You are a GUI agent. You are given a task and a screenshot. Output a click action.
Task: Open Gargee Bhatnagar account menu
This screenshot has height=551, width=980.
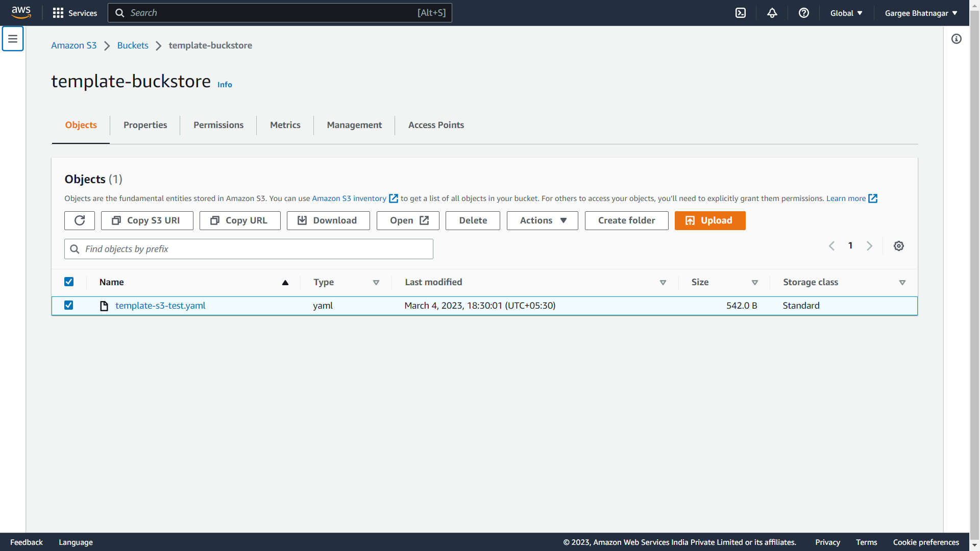[x=921, y=13]
